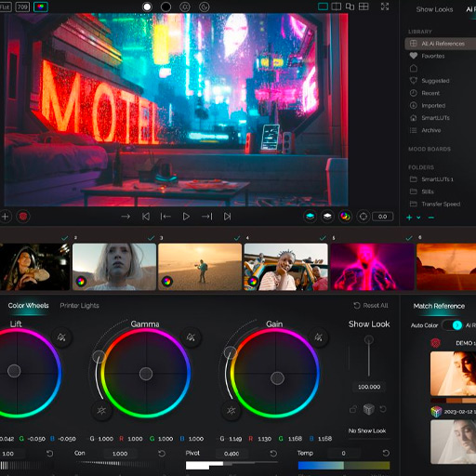Select the white circle background option
The image size is (476, 476).
(x=147, y=7)
